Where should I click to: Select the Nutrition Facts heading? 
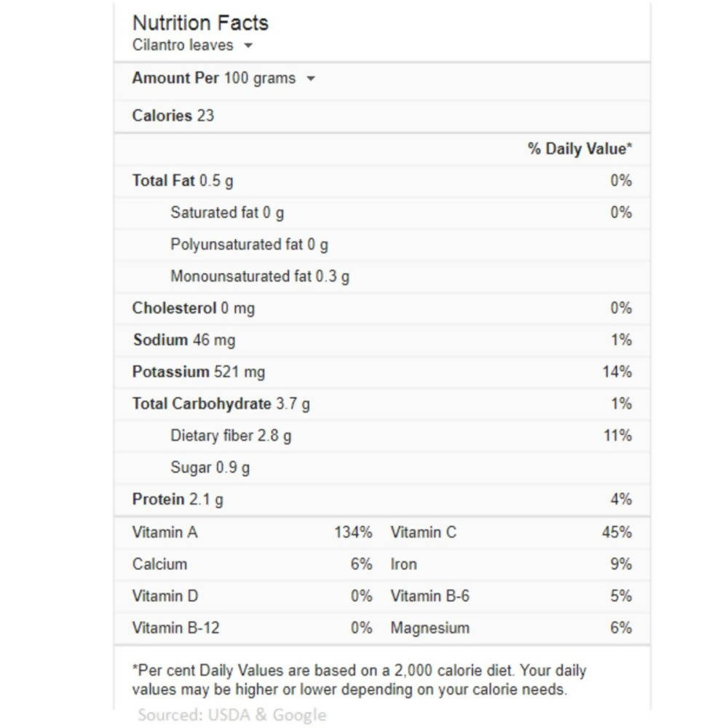[199, 23]
